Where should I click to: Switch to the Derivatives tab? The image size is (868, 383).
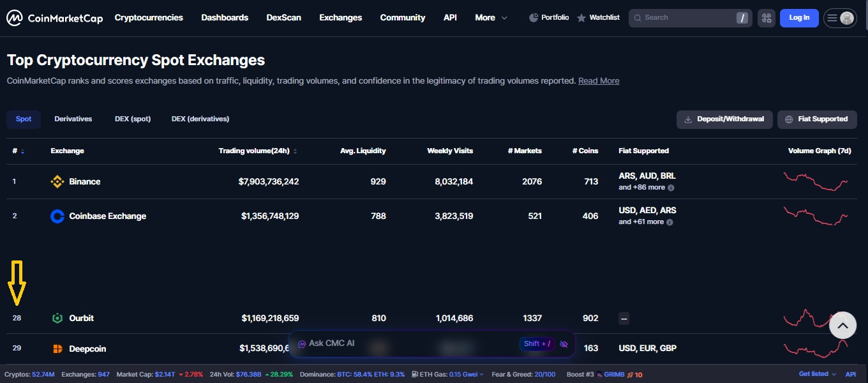73,119
